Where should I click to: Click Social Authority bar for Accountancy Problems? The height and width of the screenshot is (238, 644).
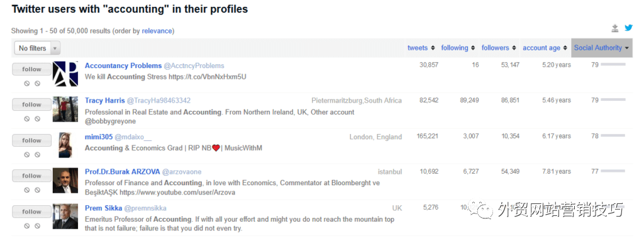click(x=613, y=64)
